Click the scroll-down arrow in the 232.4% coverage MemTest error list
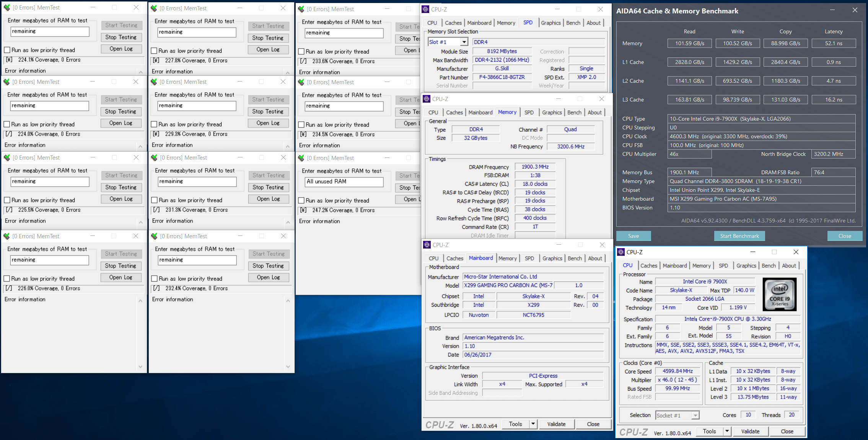This screenshot has width=868, height=440. (x=288, y=367)
